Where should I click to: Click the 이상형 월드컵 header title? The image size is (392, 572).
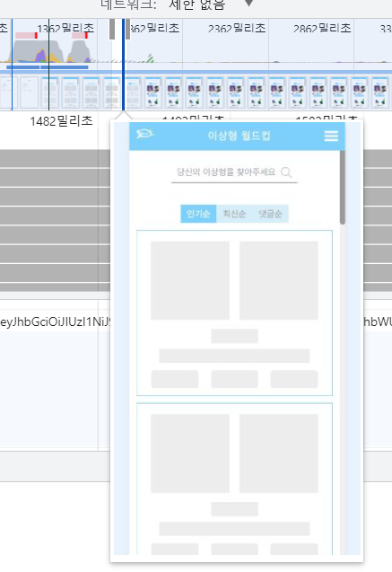tap(239, 136)
